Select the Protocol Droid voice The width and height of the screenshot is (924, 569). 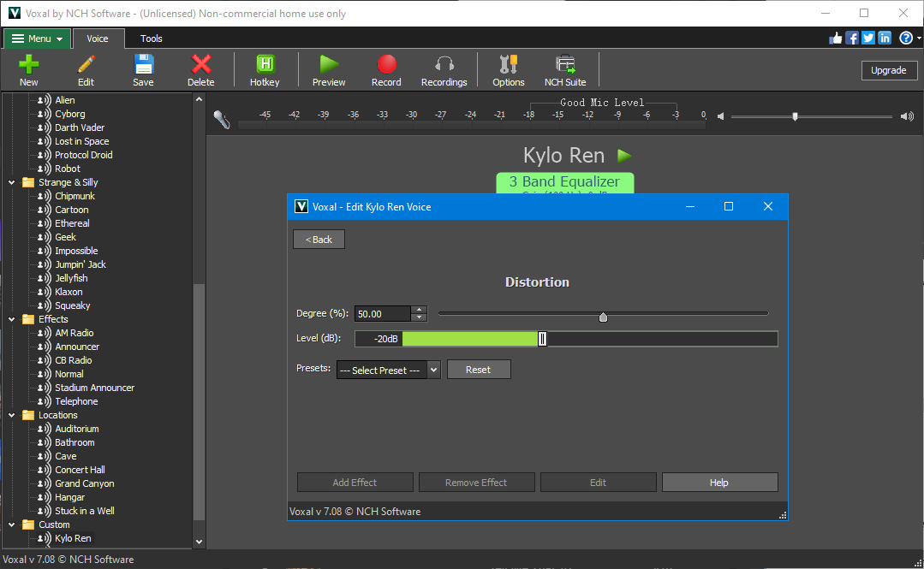coord(83,156)
